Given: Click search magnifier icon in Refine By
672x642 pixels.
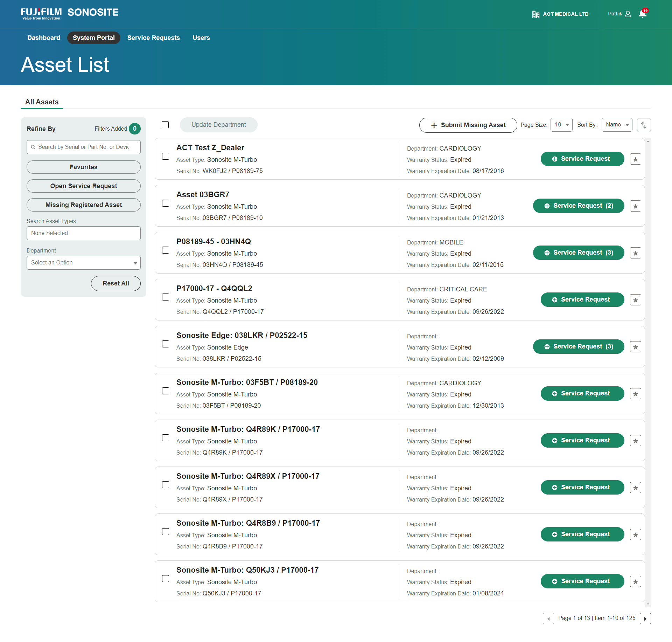Looking at the screenshot, I should click(x=33, y=147).
